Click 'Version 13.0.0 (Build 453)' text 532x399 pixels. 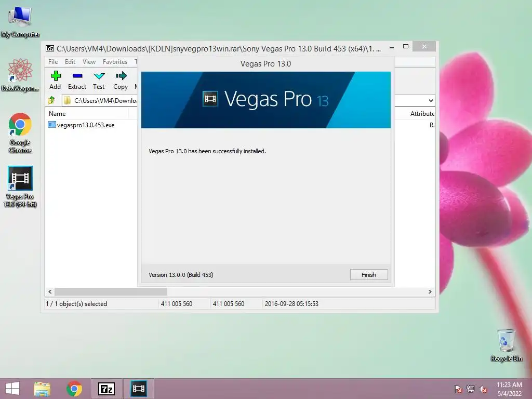(x=181, y=275)
